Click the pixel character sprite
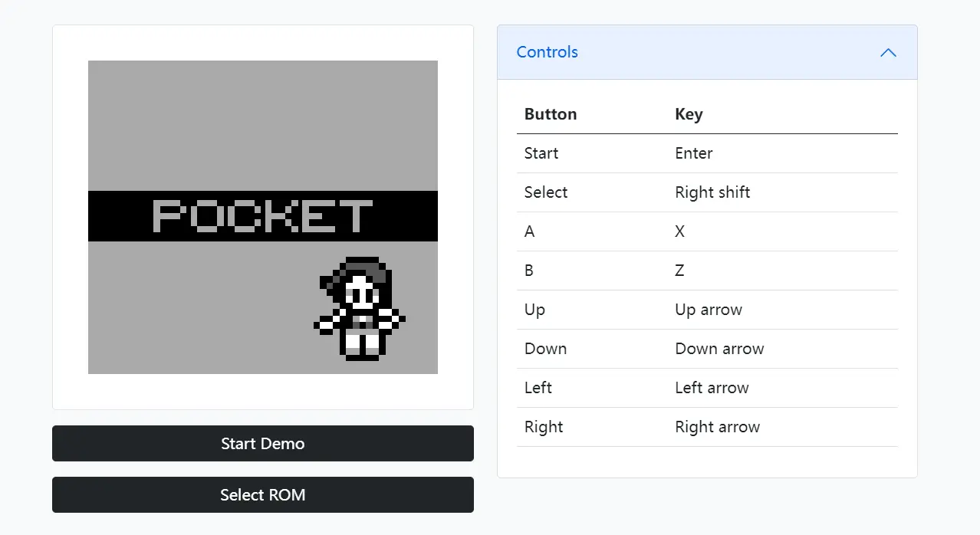 (360, 309)
